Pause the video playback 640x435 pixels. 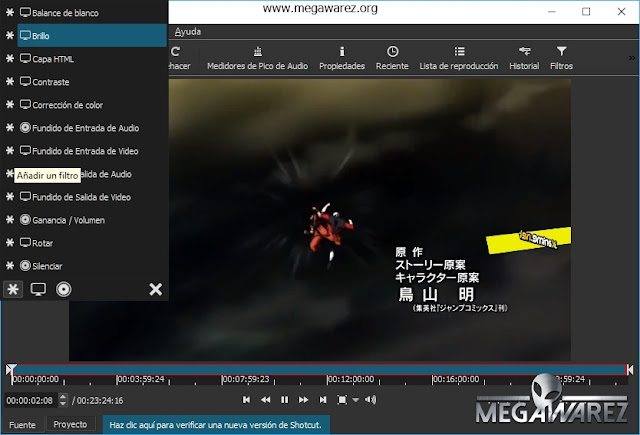point(284,400)
